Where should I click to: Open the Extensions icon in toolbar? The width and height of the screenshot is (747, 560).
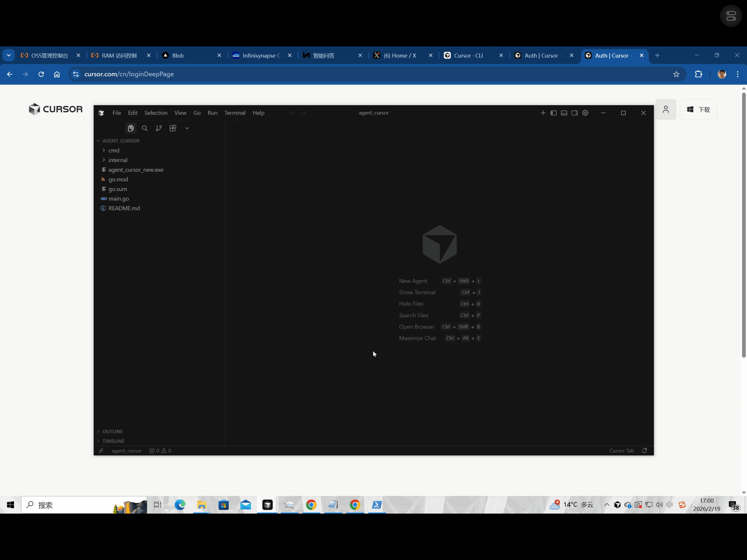click(x=173, y=128)
